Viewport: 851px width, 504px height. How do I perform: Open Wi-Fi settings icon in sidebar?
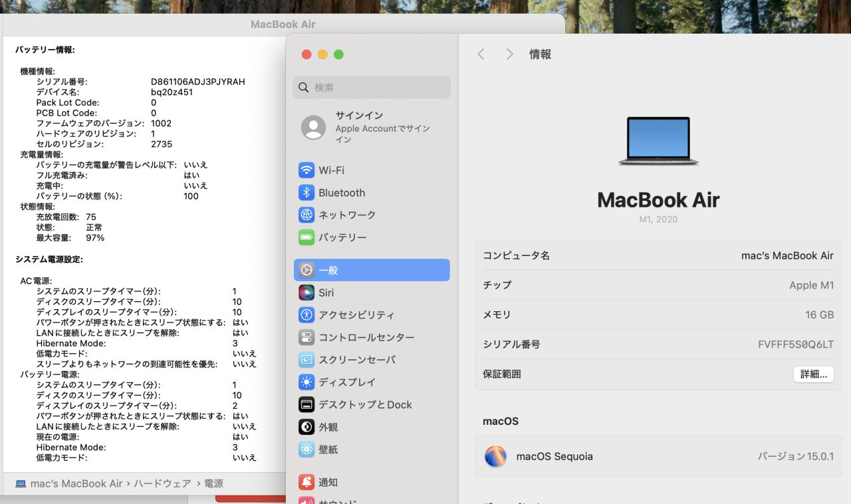point(306,170)
